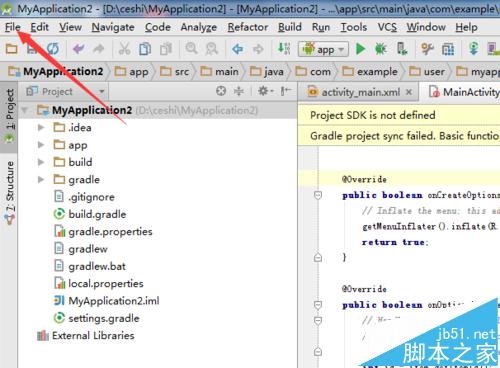This screenshot has width=500, height=368.
Task: Open the Edit menu
Action: click(x=39, y=27)
